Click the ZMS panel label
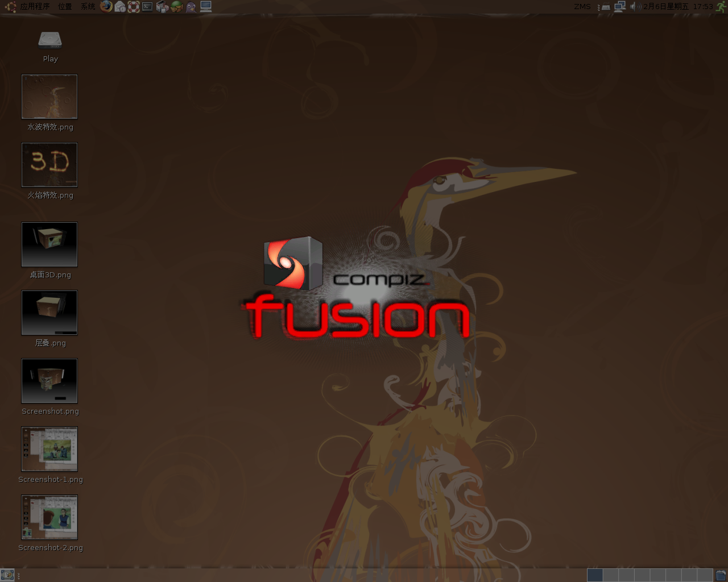728x582 pixels. click(x=582, y=7)
